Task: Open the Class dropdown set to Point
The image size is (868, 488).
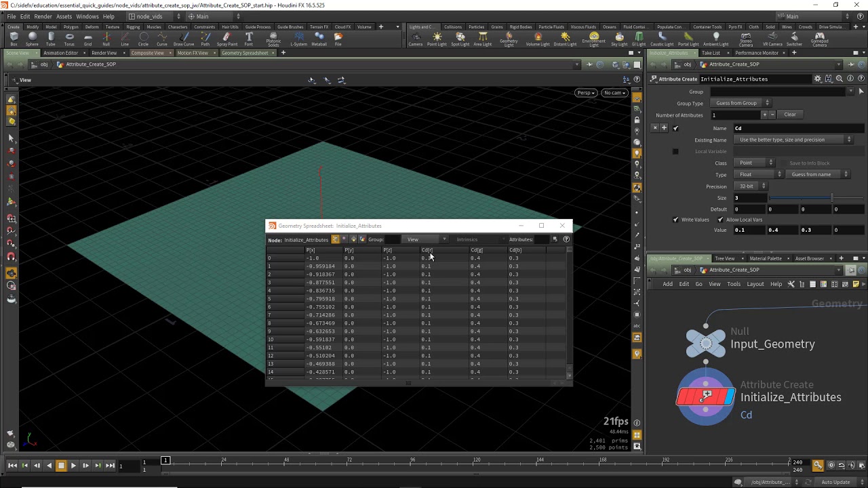Action: [x=754, y=163]
